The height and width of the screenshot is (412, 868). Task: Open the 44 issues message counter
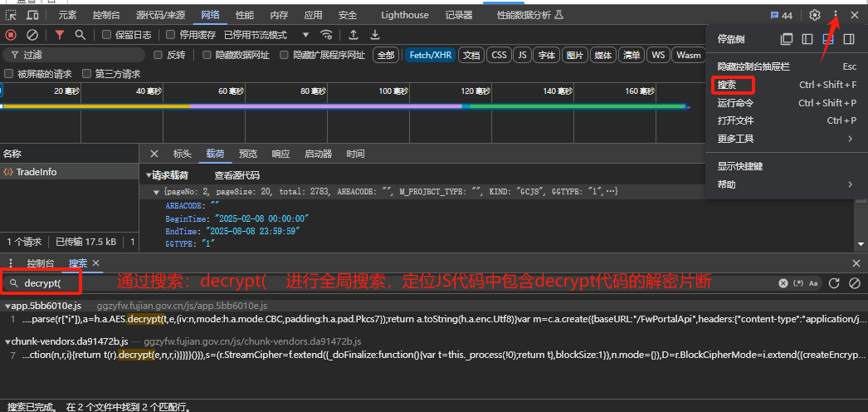782,15
